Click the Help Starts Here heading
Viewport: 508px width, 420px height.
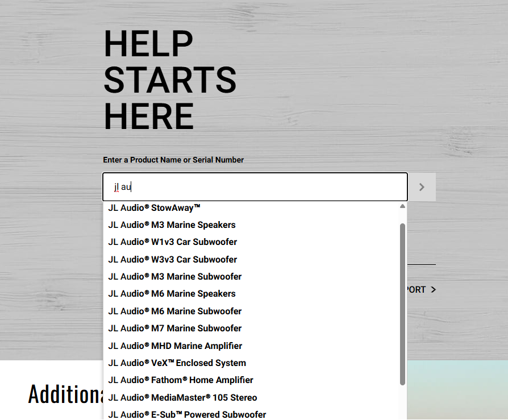pos(169,80)
